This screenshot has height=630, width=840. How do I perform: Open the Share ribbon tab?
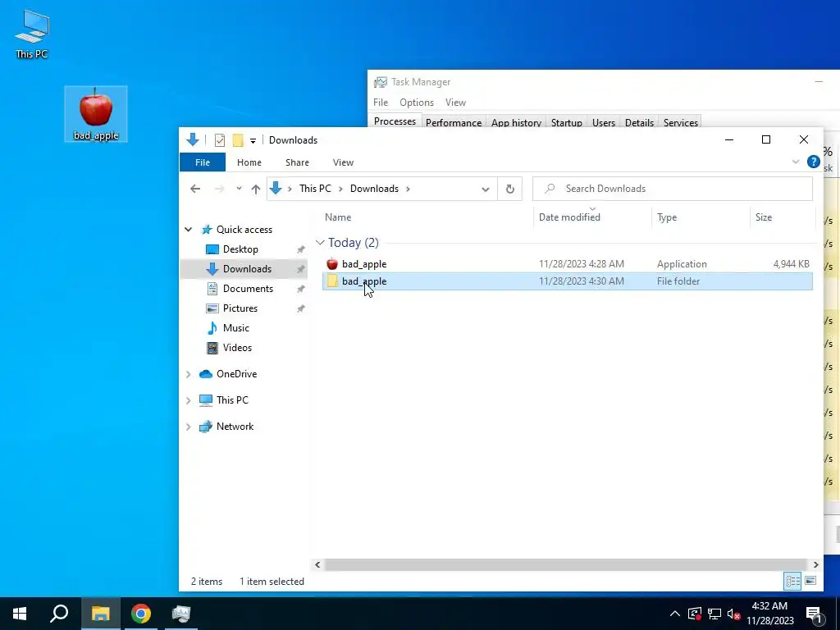[297, 162]
